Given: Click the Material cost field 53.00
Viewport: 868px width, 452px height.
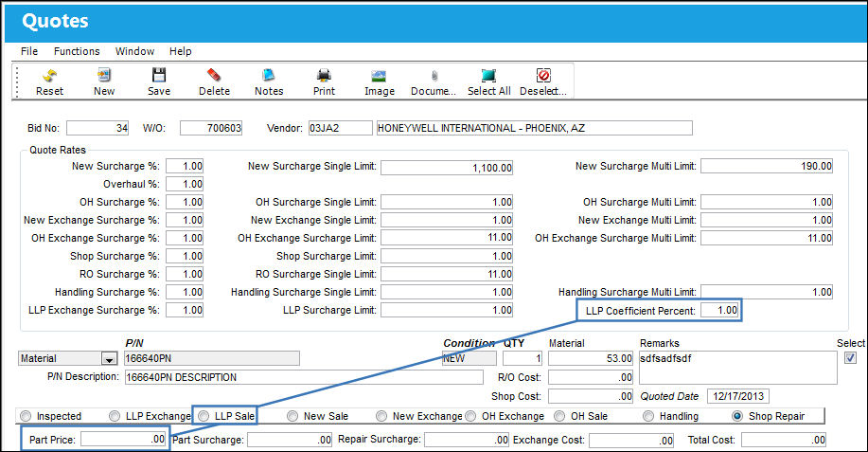Looking at the screenshot, I should point(591,358).
